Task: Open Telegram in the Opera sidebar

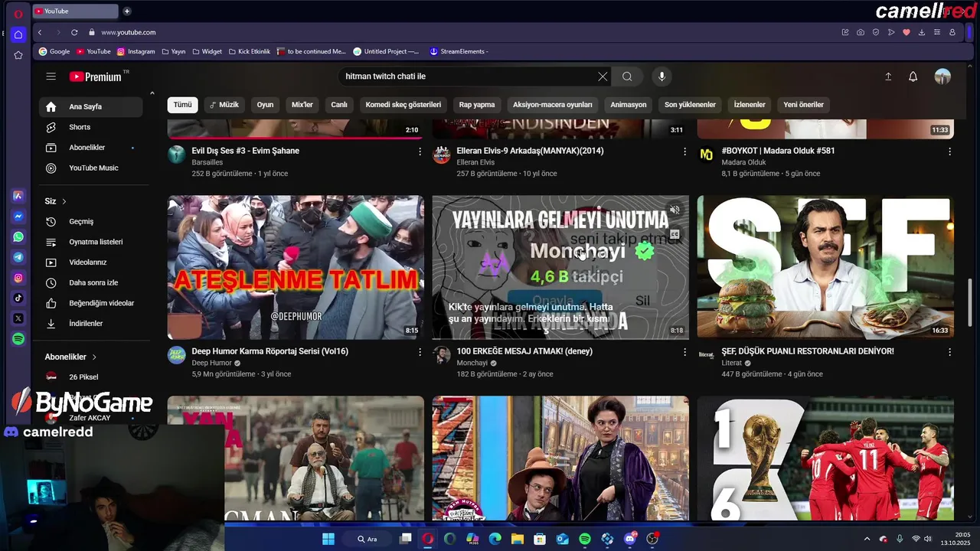Action: 18,257
